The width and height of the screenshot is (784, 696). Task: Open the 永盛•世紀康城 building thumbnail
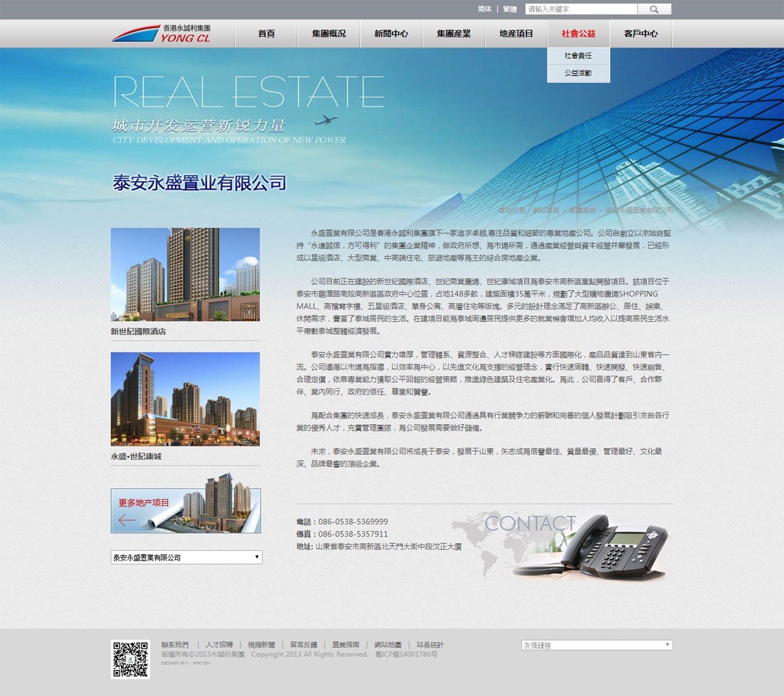(186, 399)
